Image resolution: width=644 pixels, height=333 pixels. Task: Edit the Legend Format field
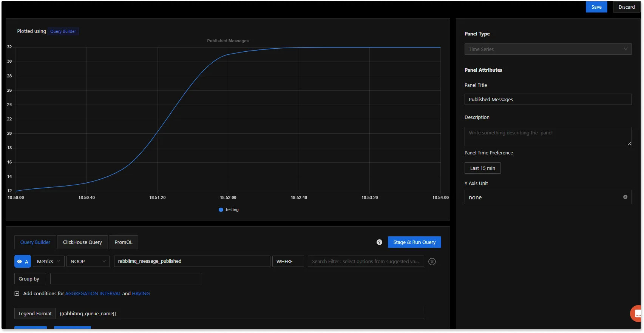[x=239, y=313]
